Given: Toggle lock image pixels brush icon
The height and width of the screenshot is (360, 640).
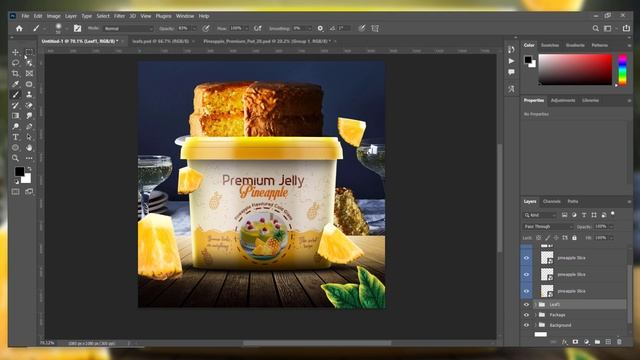Looking at the screenshot, I should tap(548, 238).
